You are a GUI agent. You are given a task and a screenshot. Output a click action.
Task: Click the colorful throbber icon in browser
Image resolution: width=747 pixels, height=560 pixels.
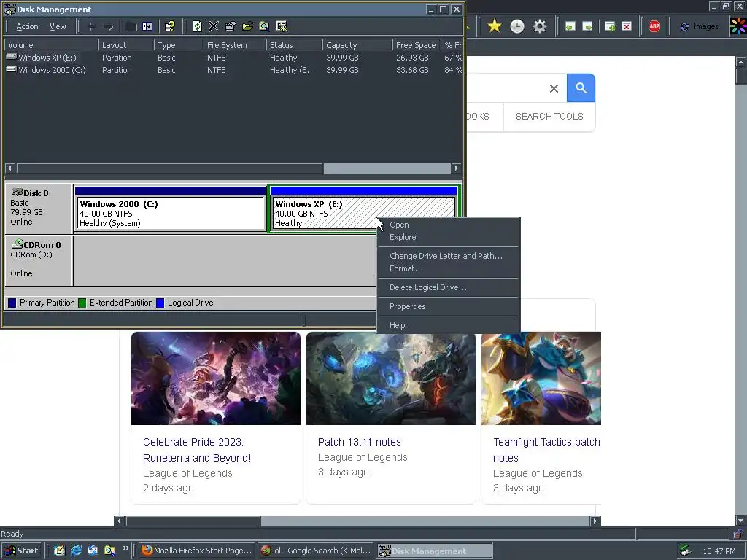738,26
